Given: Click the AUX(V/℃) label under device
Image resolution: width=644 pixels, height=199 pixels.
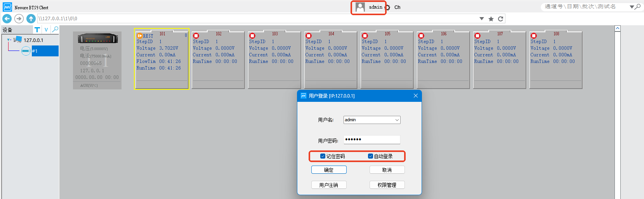Looking at the screenshot, I should (x=89, y=85).
